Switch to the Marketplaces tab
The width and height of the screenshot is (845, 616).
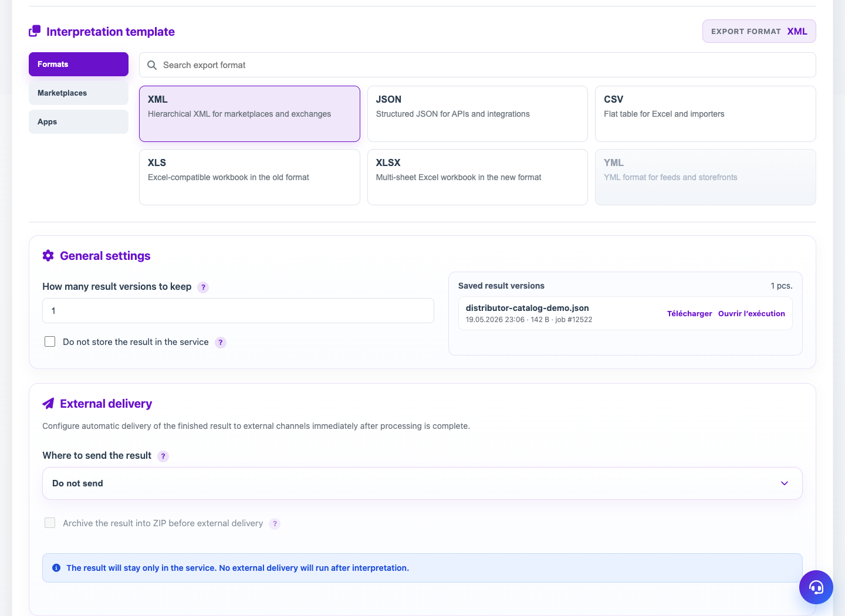coord(79,93)
